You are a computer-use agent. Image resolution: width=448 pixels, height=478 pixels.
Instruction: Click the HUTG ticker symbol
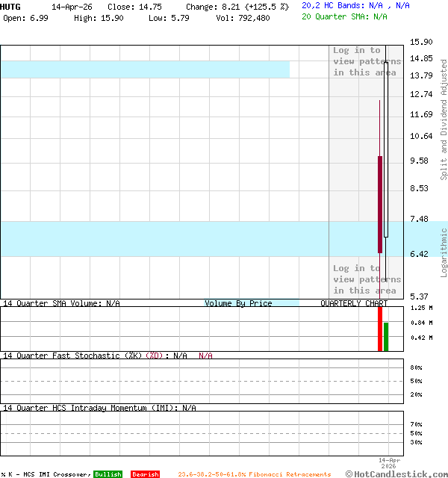pyautogui.click(x=11, y=6)
